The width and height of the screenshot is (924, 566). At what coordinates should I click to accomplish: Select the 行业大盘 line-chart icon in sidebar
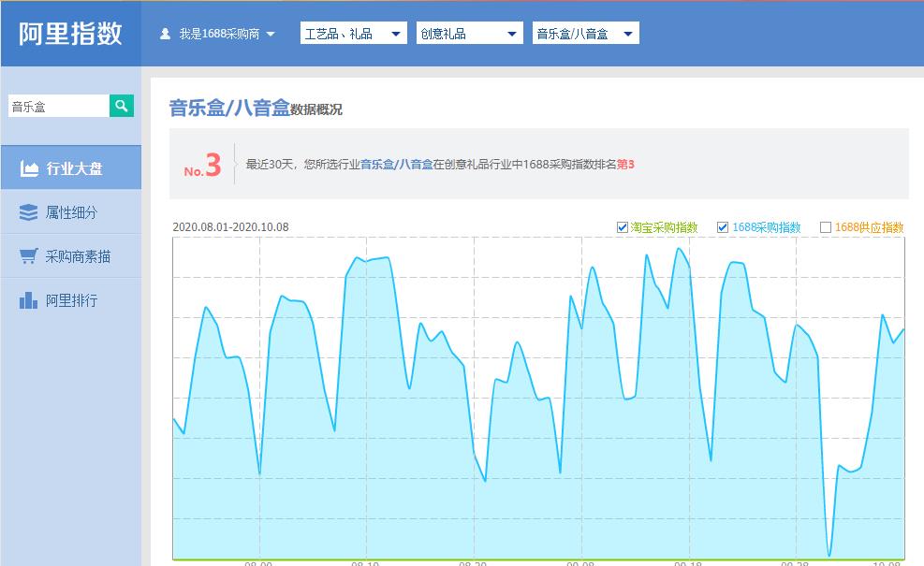(28, 167)
